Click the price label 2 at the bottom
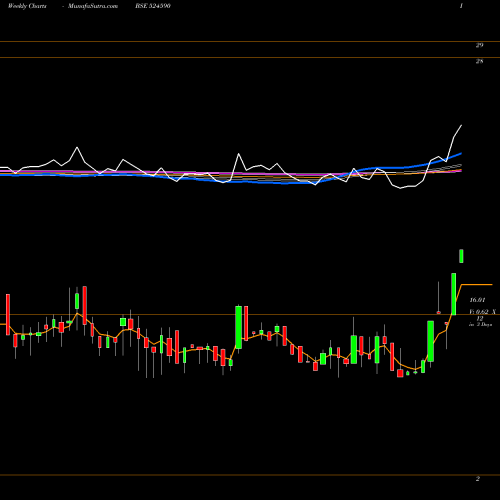This screenshot has width=500, height=500. click(x=478, y=479)
